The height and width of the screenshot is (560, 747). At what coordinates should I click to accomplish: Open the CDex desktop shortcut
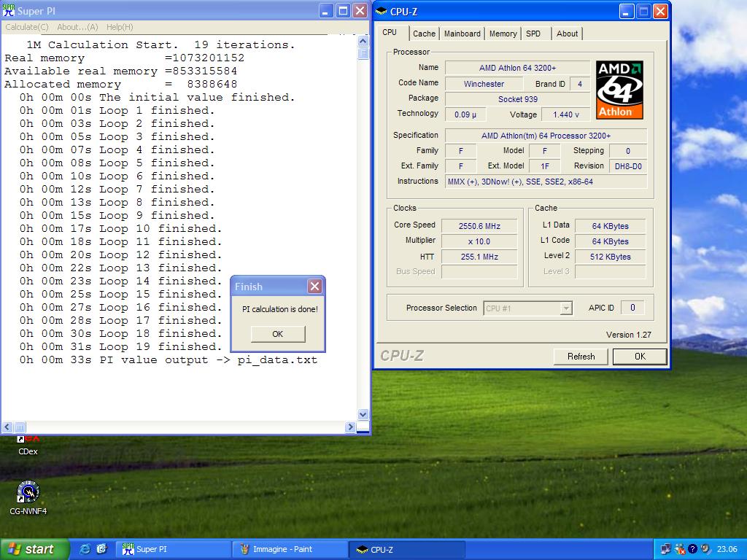click(28, 446)
